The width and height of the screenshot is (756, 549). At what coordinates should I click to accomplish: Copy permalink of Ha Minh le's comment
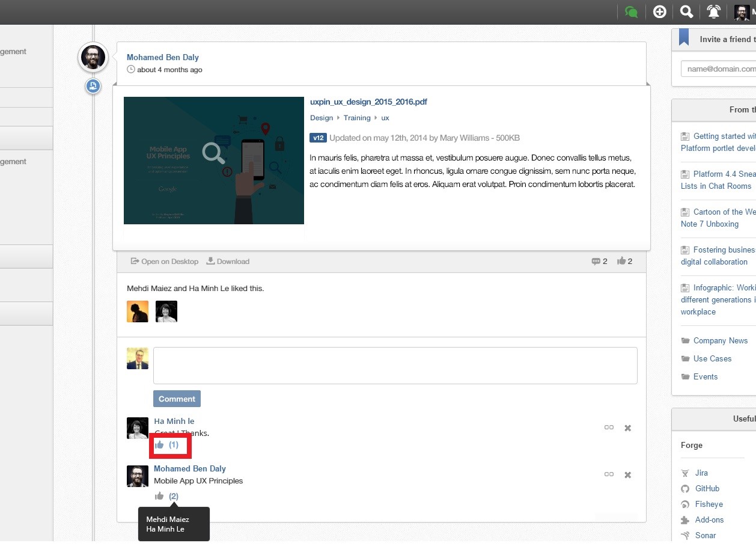609,428
